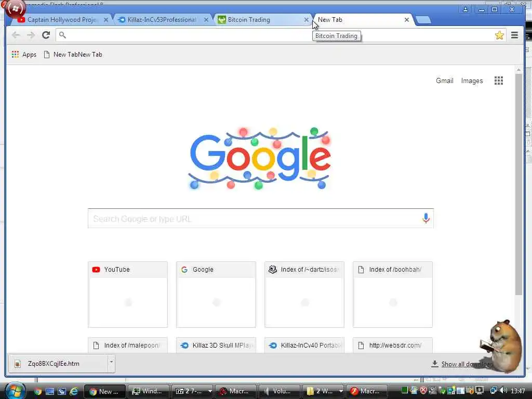Viewport: 532px width, 399px height.
Task: Click the red security alert tray icon
Action: [423, 391]
